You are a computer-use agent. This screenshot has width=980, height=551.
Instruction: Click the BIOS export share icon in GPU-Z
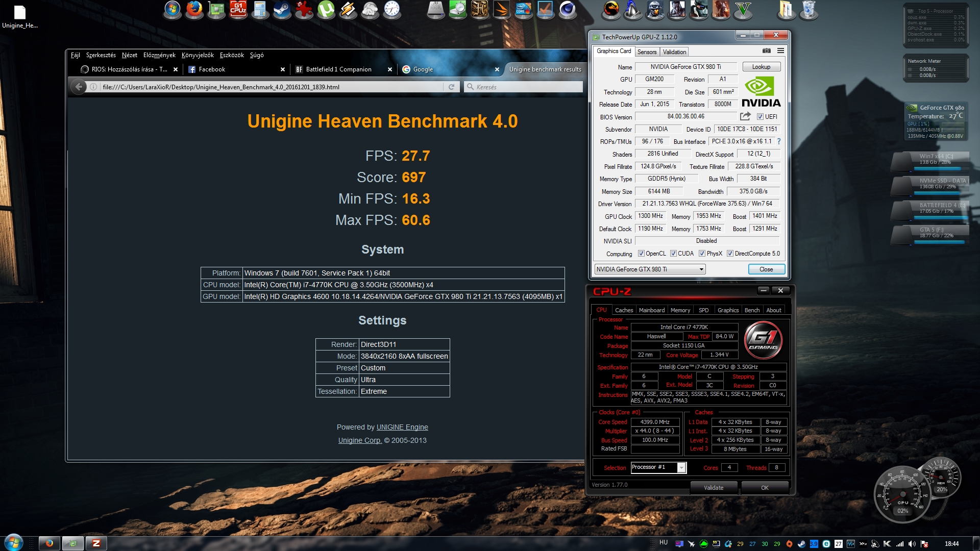click(745, 116)
